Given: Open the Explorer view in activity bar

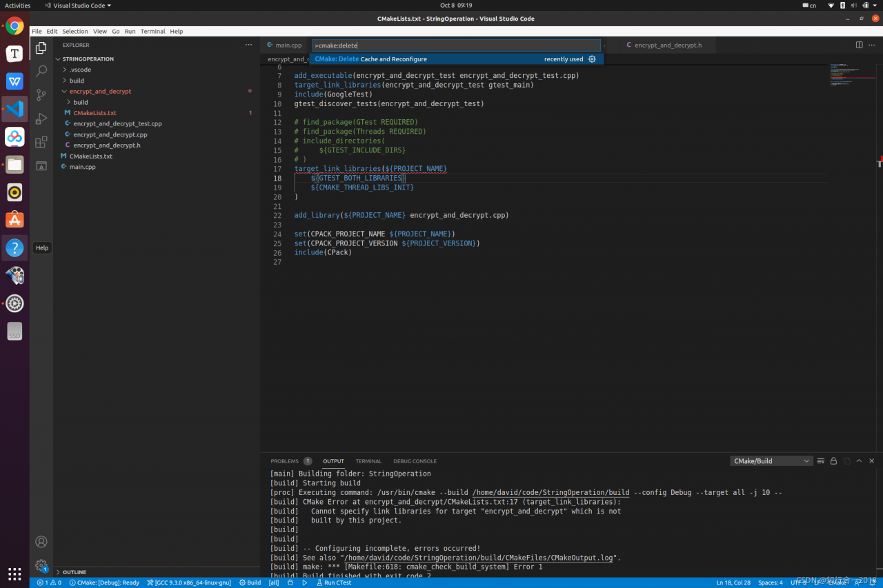Looking at the screenshot, I should [41, 48].
